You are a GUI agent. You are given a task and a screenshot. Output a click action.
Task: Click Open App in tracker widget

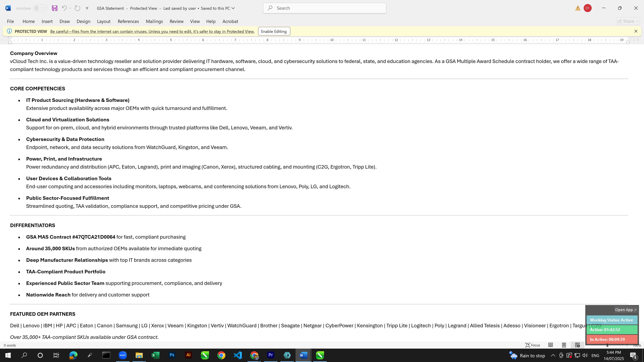click(626, 310)
